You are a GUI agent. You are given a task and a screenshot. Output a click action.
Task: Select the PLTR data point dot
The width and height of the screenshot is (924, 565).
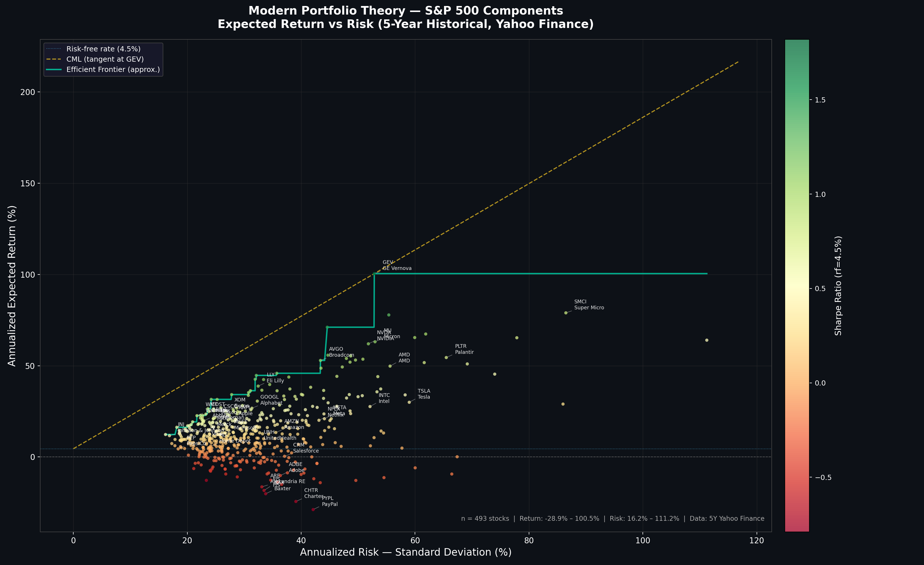pos(446,358)
